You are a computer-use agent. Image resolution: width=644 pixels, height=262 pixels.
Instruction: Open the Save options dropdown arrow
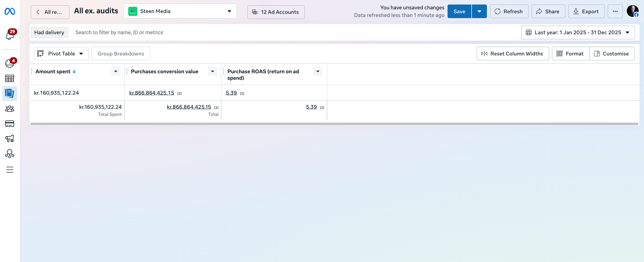point(479,12)
